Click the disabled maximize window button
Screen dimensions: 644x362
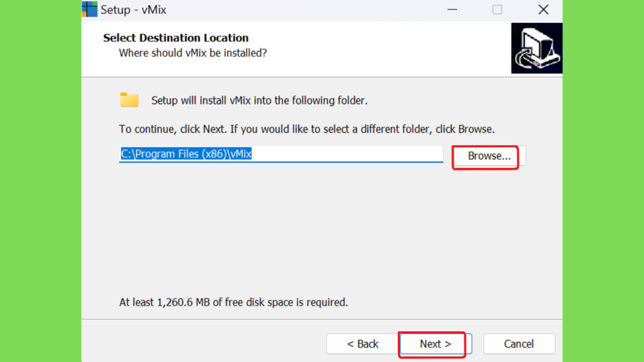497,9
